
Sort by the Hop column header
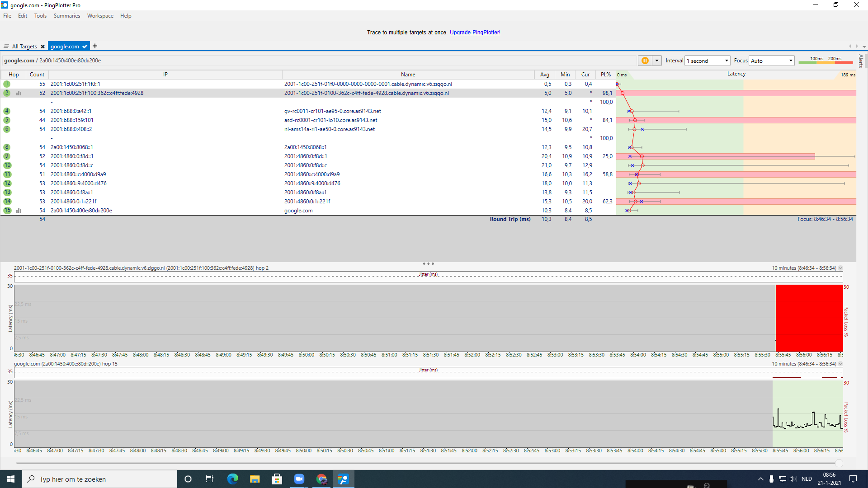[14, 75]
